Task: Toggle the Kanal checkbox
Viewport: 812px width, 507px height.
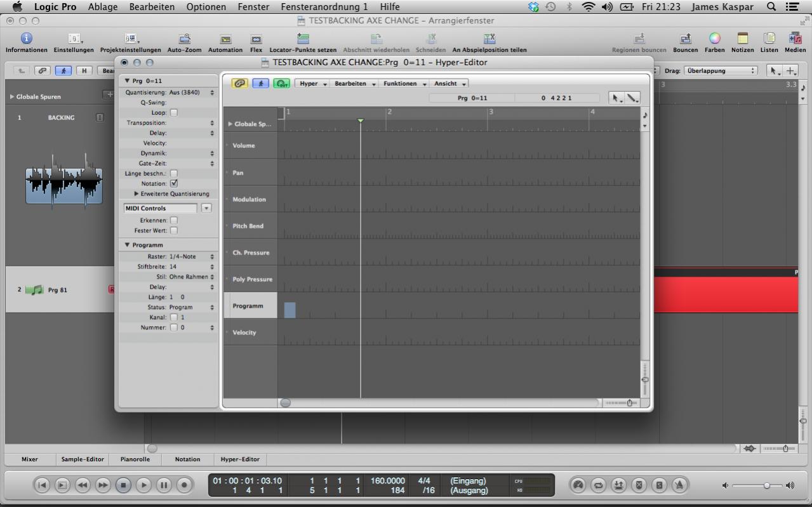Action: 174,317
